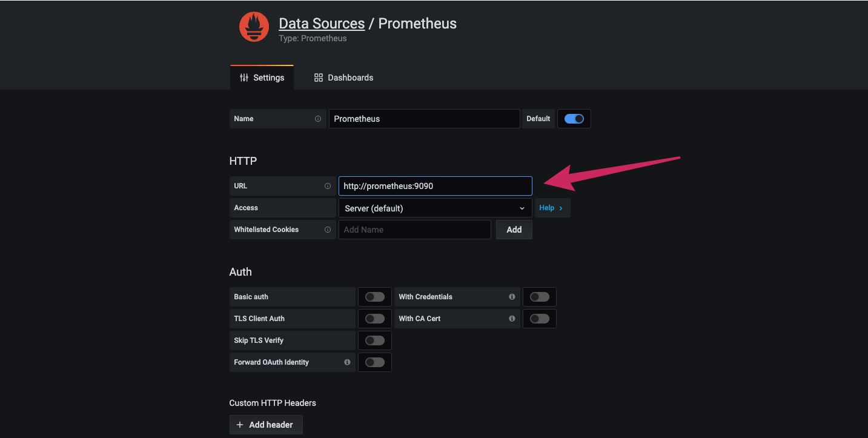The width and height of the screenshot is (868, 438).
Task: Click the Add header button
Action: [266, 425]
